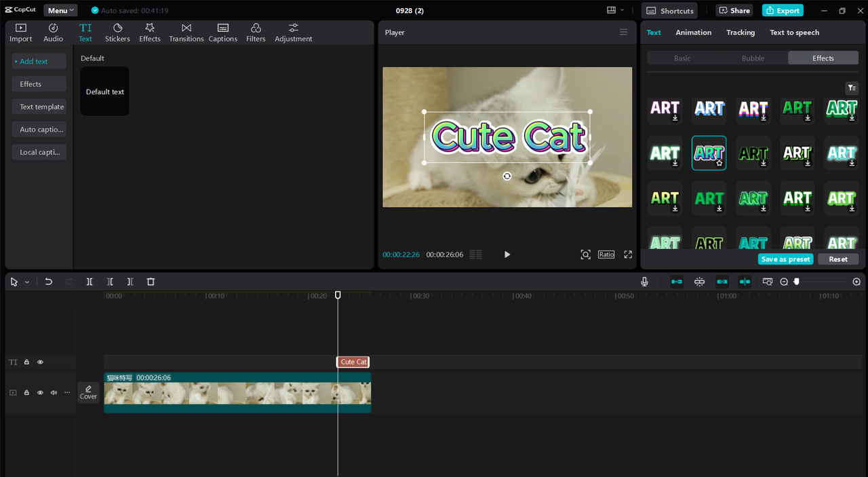
Task: Click rotate handle under Cute Cat text
Action: (507, 176)
